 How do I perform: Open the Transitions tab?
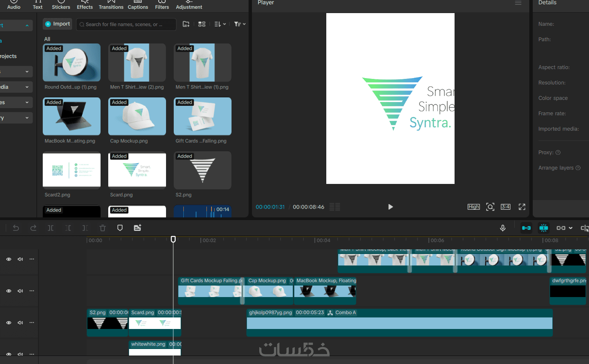tap(111, 5)
